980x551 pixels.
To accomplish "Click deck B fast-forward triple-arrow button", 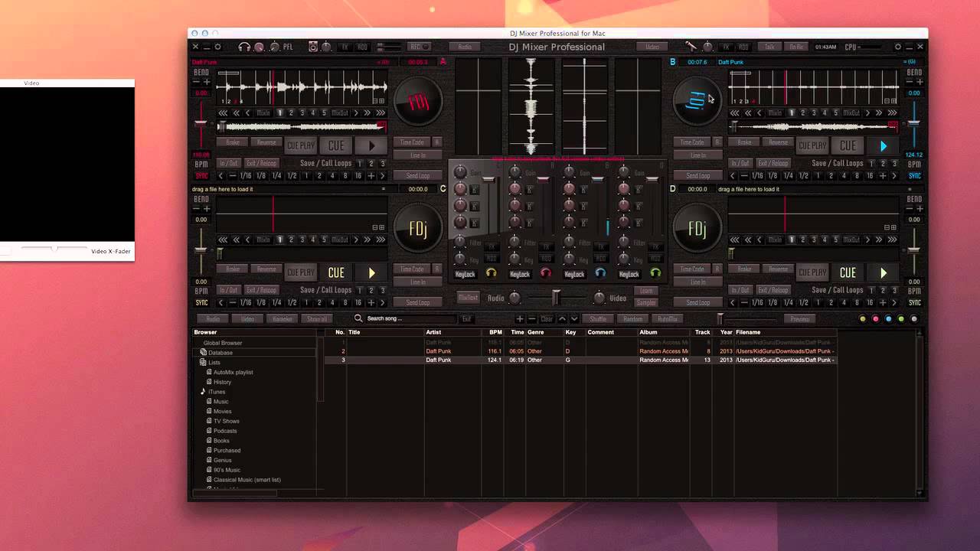I will point(893,112).
